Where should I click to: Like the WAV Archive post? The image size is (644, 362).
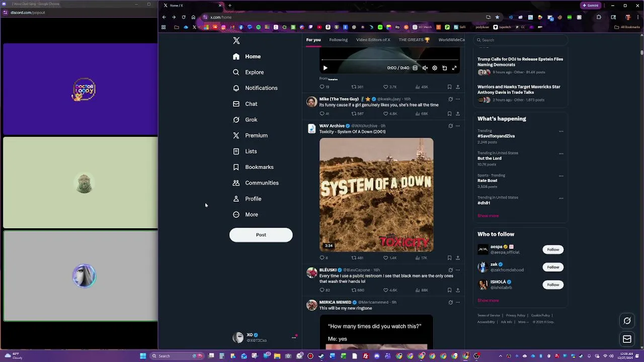390,258
